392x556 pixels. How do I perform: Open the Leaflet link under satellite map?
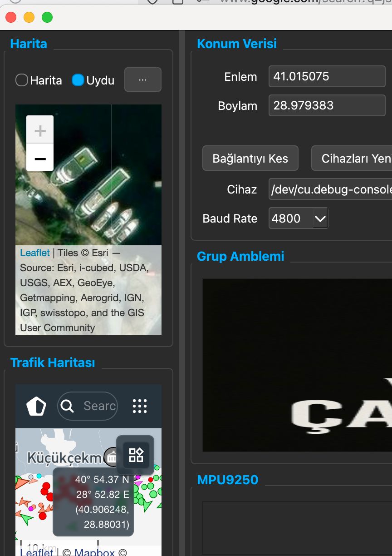click(x=35, y=253)
